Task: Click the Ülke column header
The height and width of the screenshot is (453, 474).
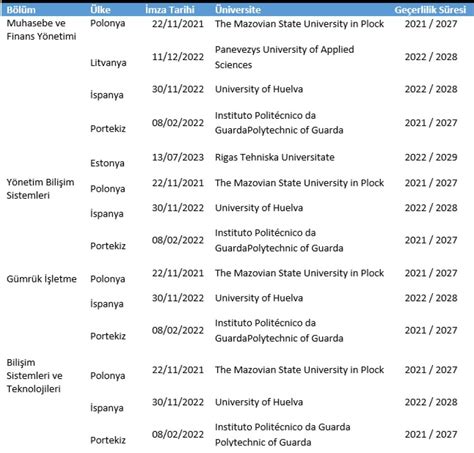Action: click(100, 10)
